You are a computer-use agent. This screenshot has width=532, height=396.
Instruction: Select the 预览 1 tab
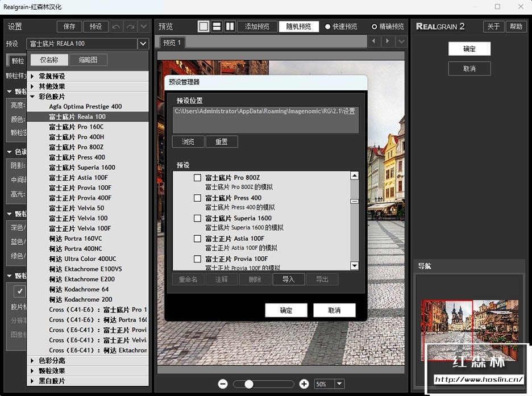pos(172,43)
